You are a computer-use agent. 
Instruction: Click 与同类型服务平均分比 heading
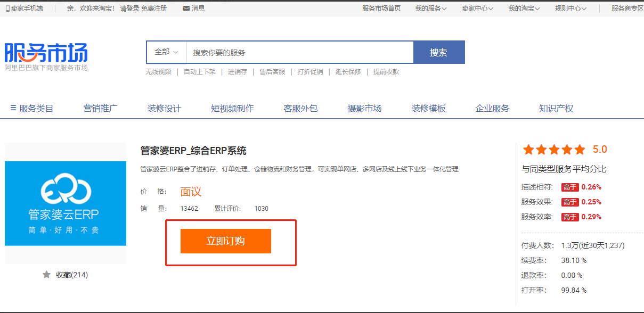(564, 169)
